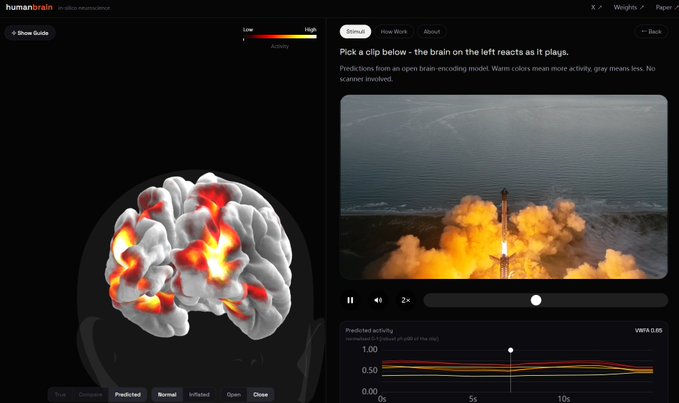Click the 10s tick label on chart
The height and width of the screenshot is (403, 679).
click(563, 398)
